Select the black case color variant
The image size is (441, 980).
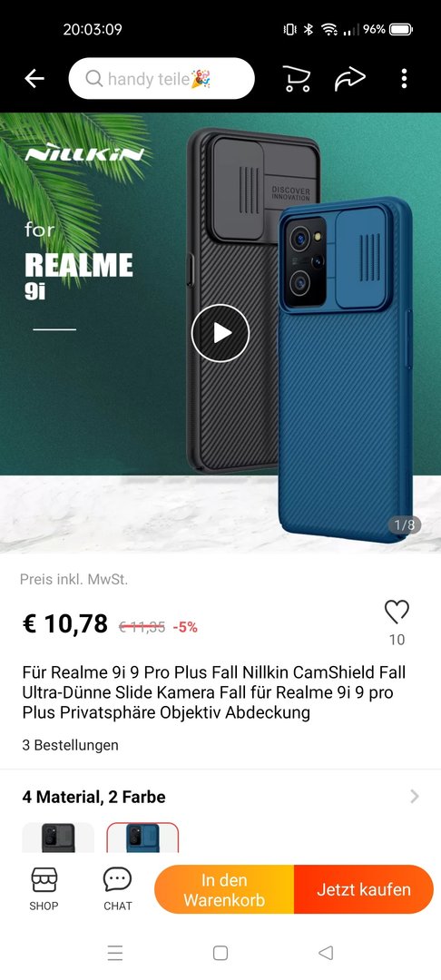(58, 838)
